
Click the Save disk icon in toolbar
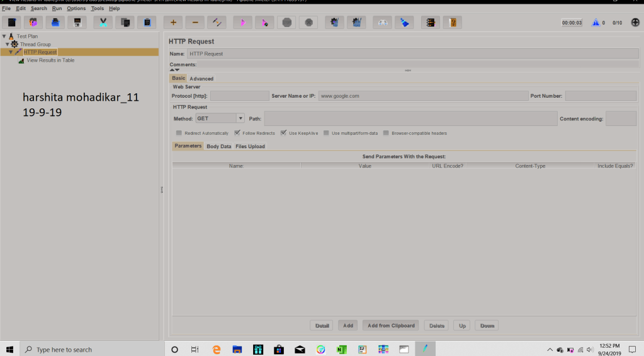(77, 23)
